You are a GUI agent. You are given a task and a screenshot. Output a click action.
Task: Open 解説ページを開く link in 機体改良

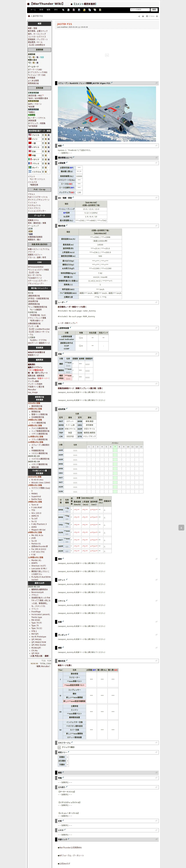(x=65, y=665)
